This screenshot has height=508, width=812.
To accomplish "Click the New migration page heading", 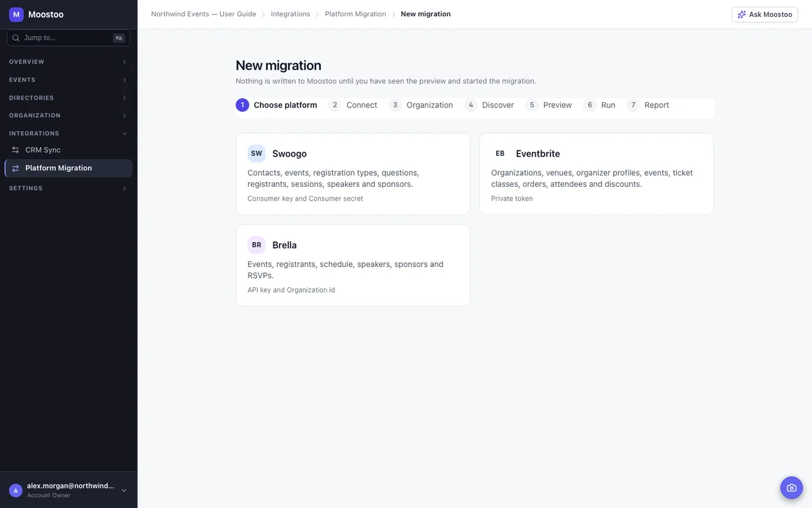I will [x=278, y=66].
